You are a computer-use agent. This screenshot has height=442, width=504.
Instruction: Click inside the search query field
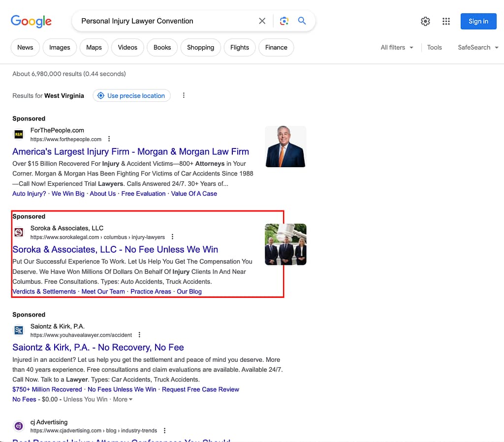point(167,21)
